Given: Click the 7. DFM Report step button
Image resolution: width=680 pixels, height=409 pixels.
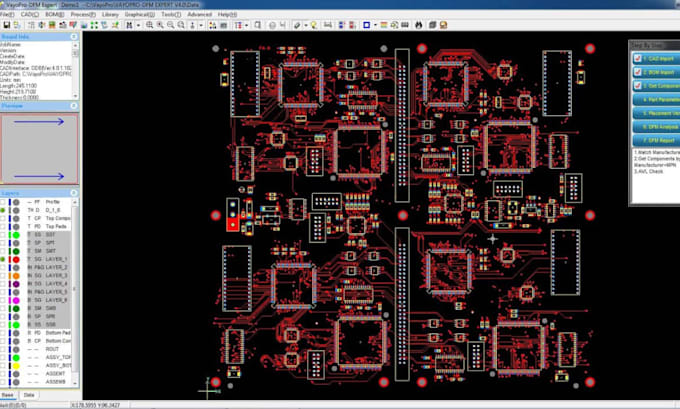Looking at the screenshot, I should point(657,141).
